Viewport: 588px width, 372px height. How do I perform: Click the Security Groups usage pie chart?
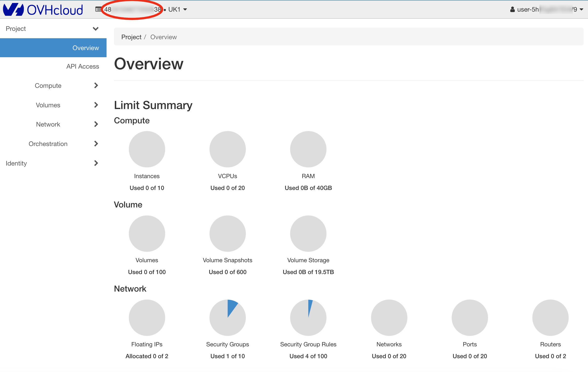[227, 319]
